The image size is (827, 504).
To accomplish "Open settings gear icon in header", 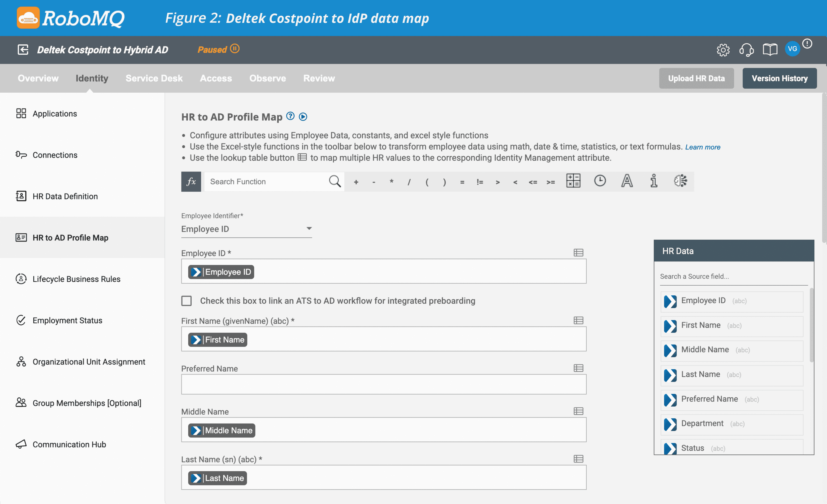I will [x=723, y=50].
